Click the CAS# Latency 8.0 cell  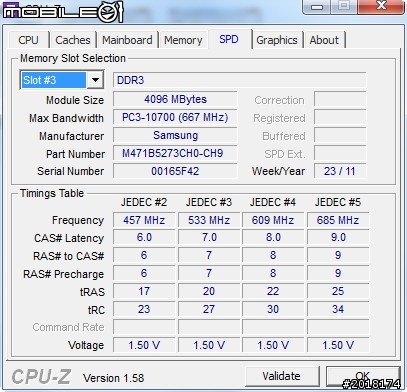273,237
